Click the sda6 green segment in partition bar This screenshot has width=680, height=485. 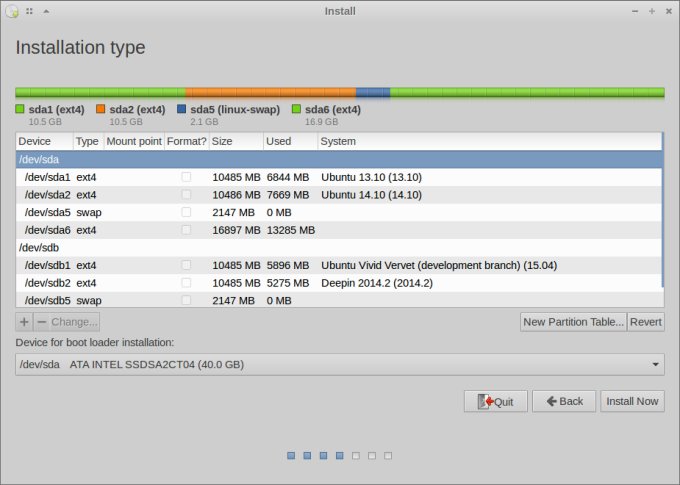click(x=527, y=92)
